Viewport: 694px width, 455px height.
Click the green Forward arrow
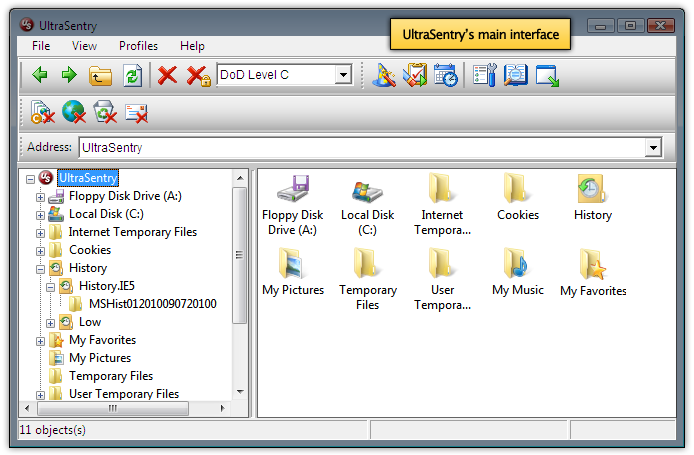click(x=69, y=75)
